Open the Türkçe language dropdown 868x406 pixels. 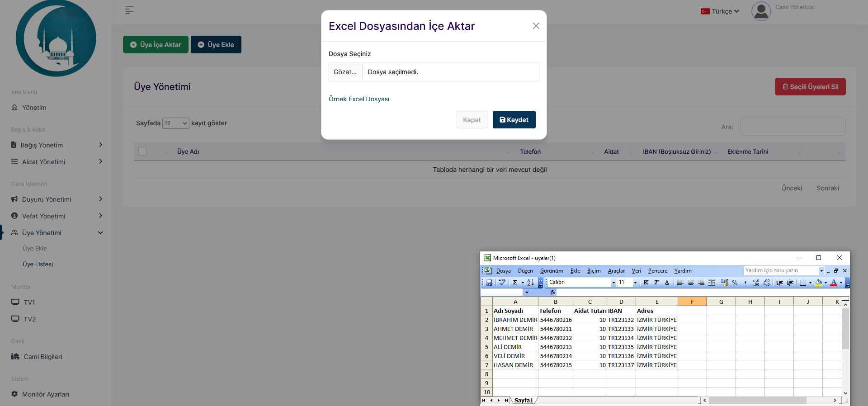tap(720, 11)
